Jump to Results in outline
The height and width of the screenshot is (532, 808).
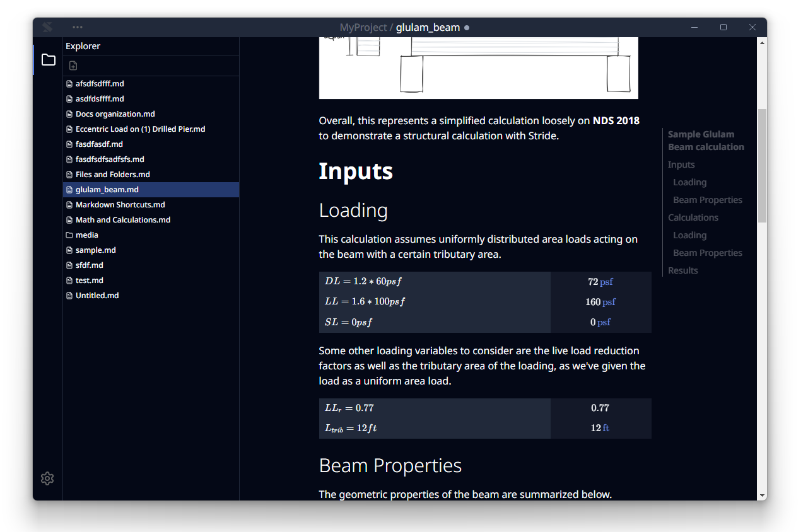pos(683,270)
